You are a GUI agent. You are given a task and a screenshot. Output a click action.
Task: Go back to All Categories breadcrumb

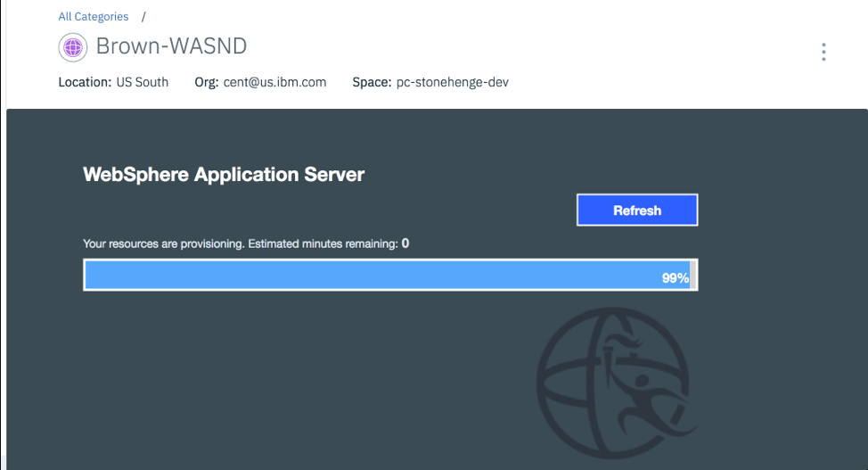[x=93, y=17]
